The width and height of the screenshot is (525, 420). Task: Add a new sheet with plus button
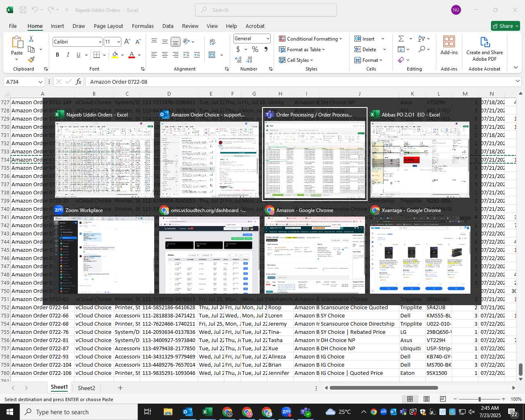(120, 388)
